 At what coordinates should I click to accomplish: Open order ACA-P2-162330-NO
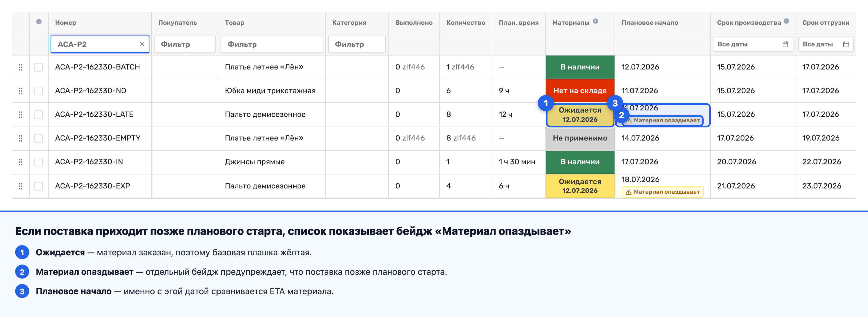point(91,90)
